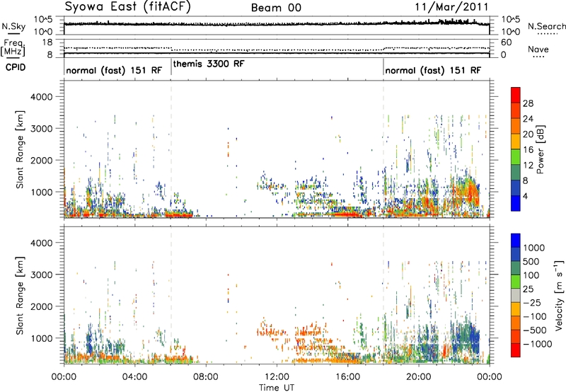
Task: Click the 'Velocity [m s-1]' colorbar title
Action: (559, 295)
